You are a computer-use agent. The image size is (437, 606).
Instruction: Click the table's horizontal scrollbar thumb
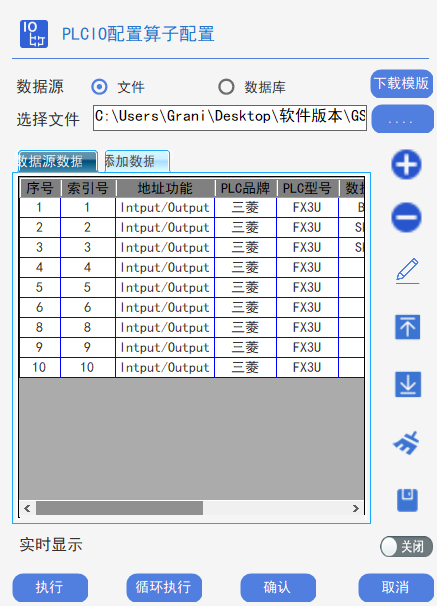(119, 508)
